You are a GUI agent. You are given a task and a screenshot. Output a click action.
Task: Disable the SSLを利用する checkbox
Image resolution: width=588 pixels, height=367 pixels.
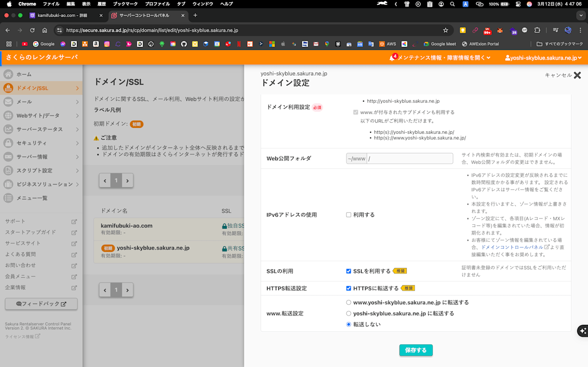pos(348,270)
